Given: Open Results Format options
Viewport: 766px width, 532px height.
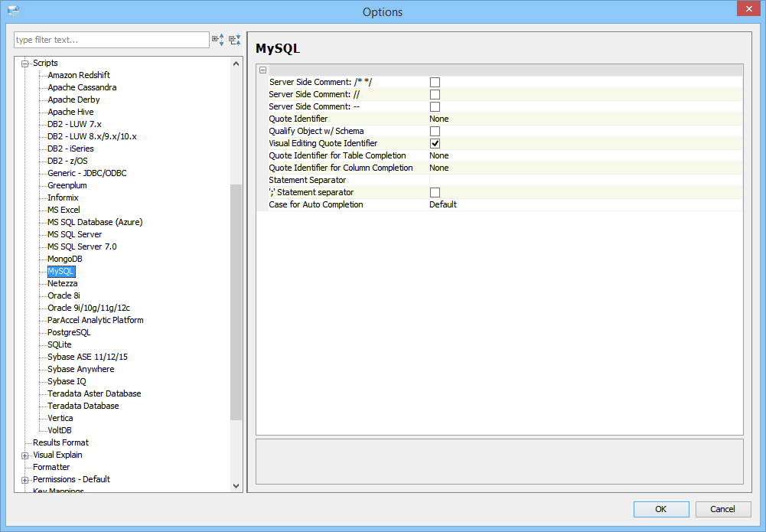Looking at the screenshot, I should [60, 442].
